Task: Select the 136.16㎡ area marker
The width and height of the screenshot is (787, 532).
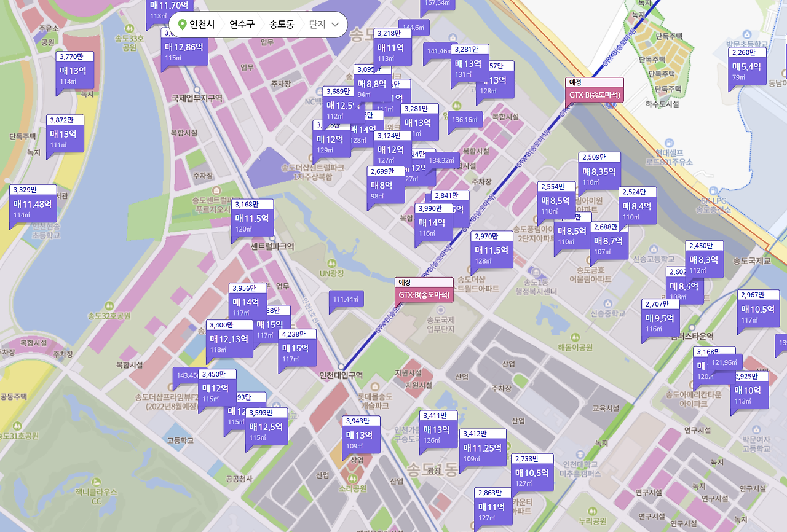Action: click(465, 120)
